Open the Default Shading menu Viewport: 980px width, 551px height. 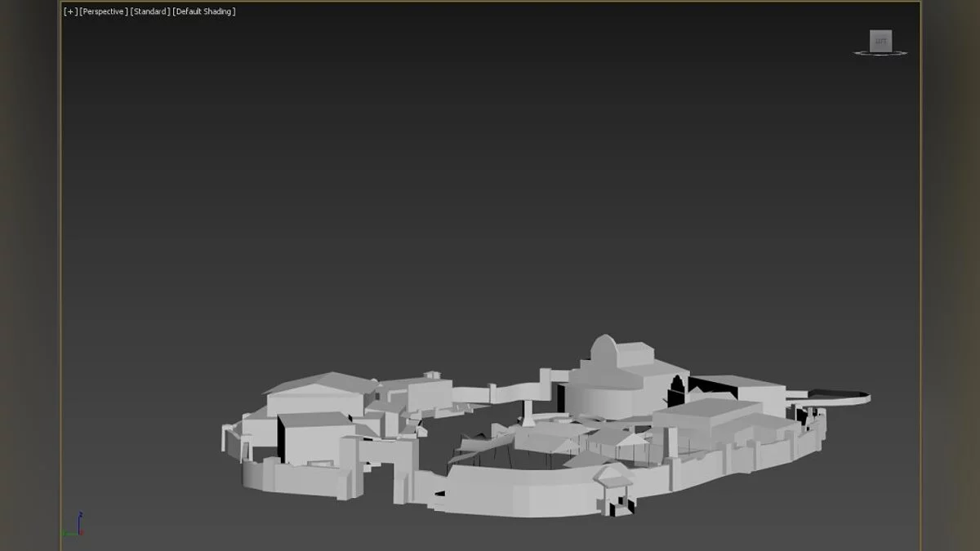click(204, 11)
